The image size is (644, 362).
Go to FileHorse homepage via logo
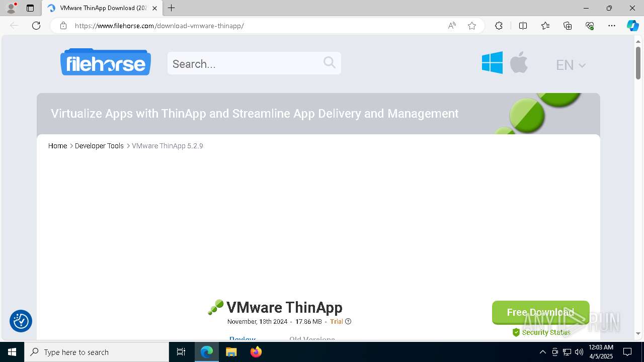click(106, 62)
